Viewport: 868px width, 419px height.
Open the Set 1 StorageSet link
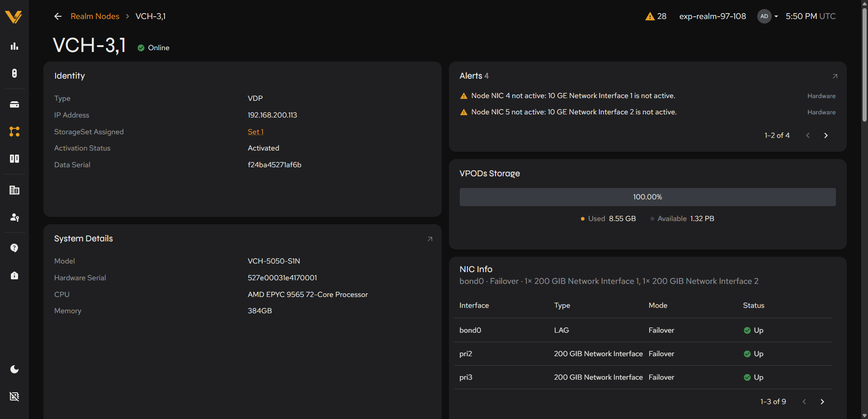[x=255, y=132]
